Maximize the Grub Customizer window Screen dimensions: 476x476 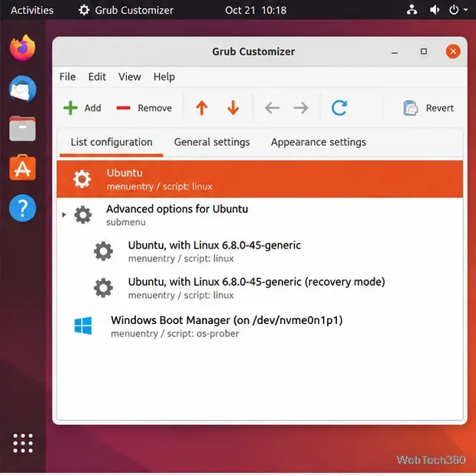[x=424, y=52]
